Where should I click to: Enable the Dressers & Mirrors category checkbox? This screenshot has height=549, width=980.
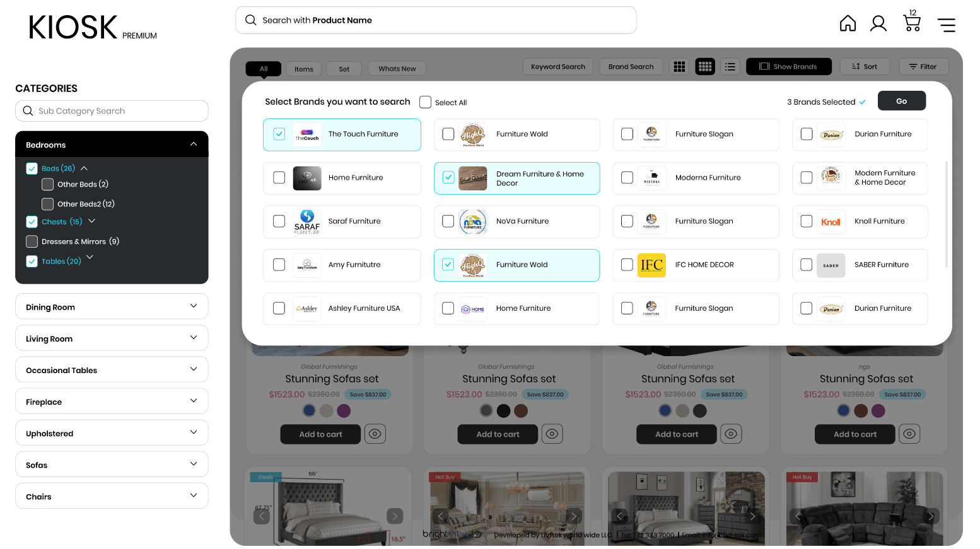click(x=32, y=241)
